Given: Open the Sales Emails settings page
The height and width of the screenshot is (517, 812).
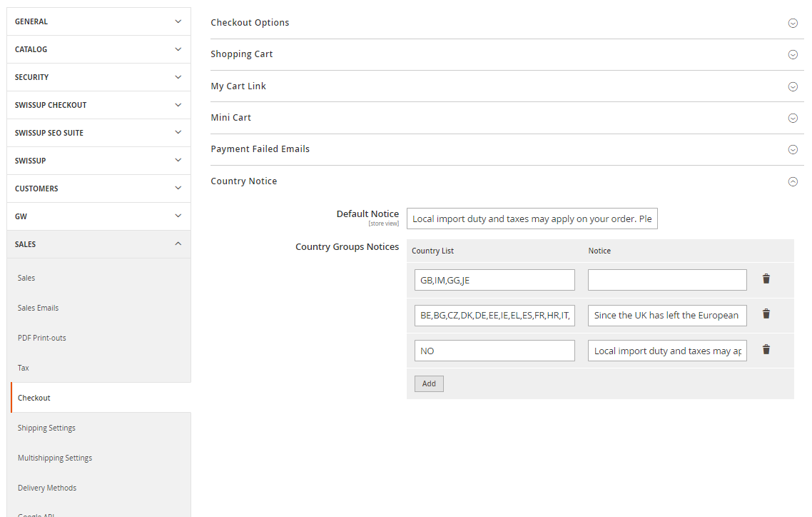Looking at the screenshot, I should [x=39, y=308].
